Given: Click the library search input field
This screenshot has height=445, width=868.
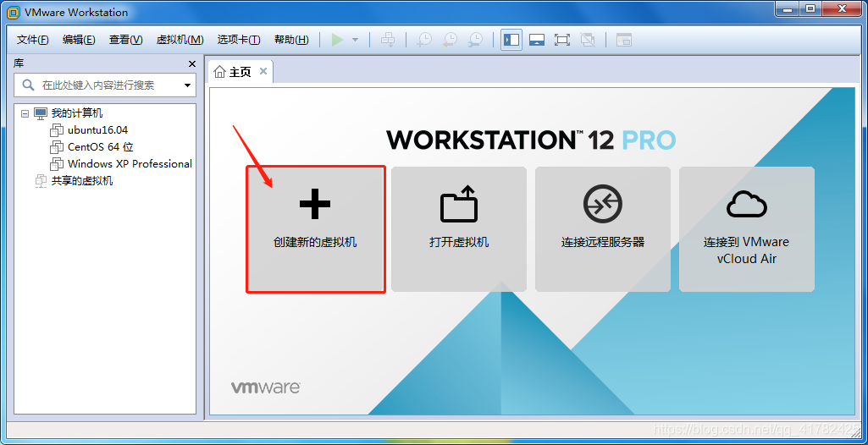Looking at the screenshot, I should (x=105, y=85).
